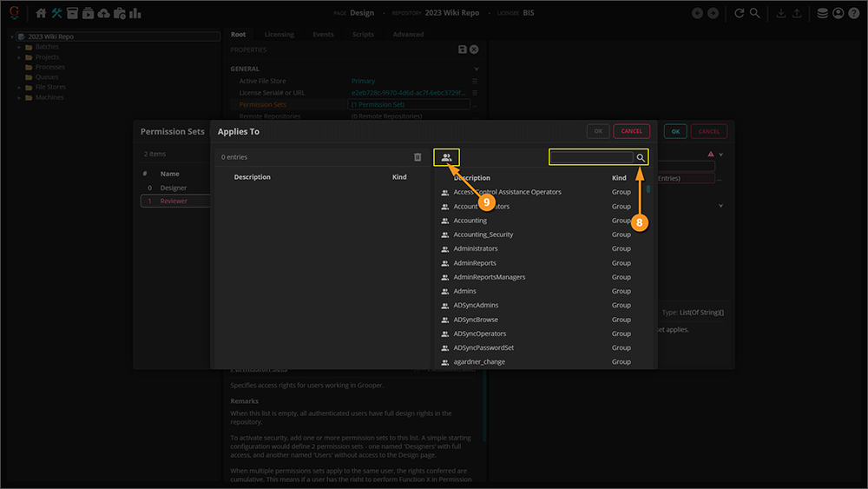Viewport: 868px width, 489px height.
Task: Select the Reviewer permission set row
Action: point(174,201)
